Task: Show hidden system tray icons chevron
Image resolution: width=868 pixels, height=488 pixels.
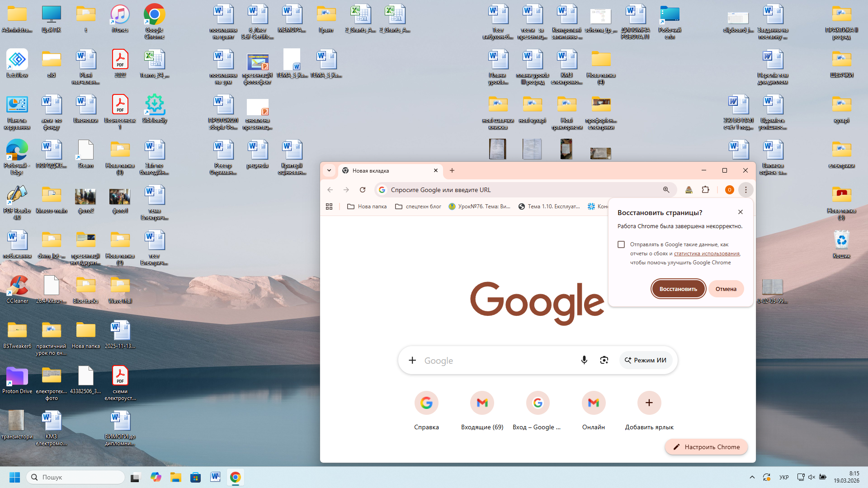Action: point(752,477)
